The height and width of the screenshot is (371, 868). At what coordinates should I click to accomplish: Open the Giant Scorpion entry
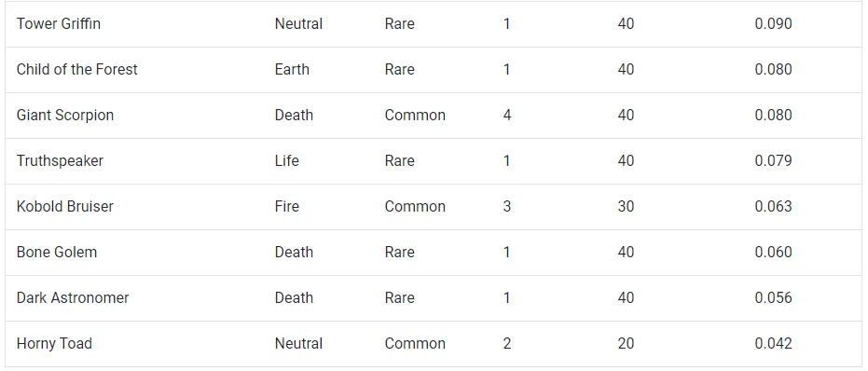(x=65, y=116)
